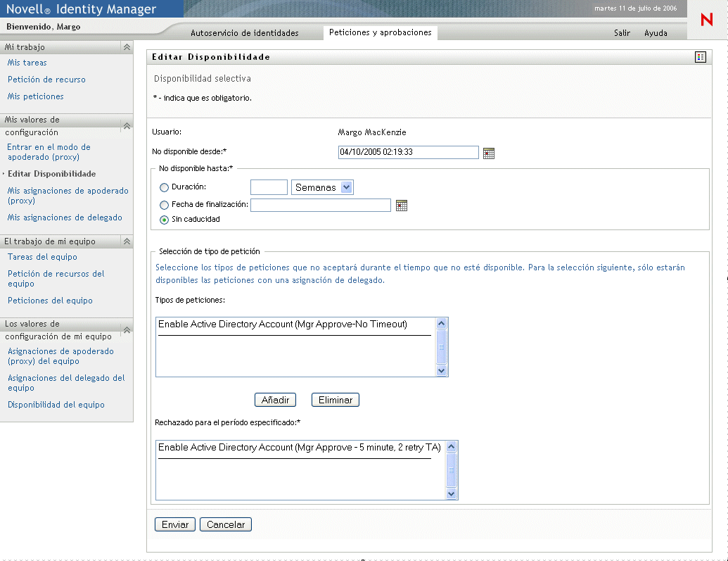Click the Duración number input field

[x=269, y=187]
